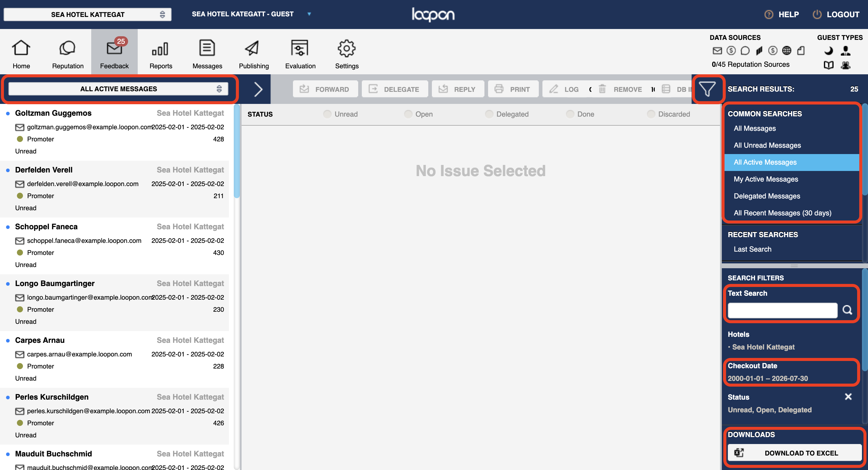Select My Active Messages common search
Viewport: 868px width, 470px height.
pyautogui.click(x=792, y=179)
